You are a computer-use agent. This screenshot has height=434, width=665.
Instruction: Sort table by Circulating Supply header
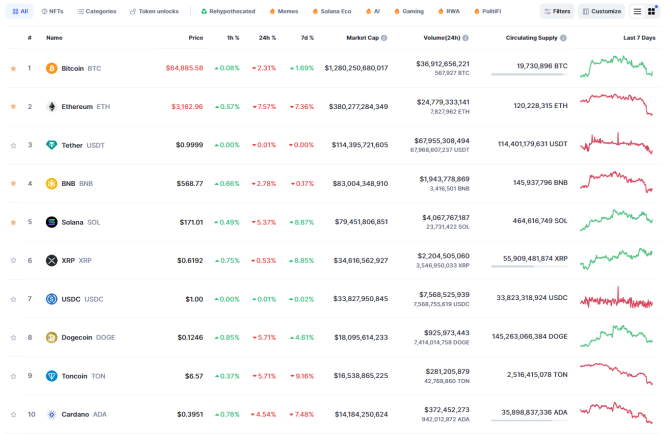[531, 38]
